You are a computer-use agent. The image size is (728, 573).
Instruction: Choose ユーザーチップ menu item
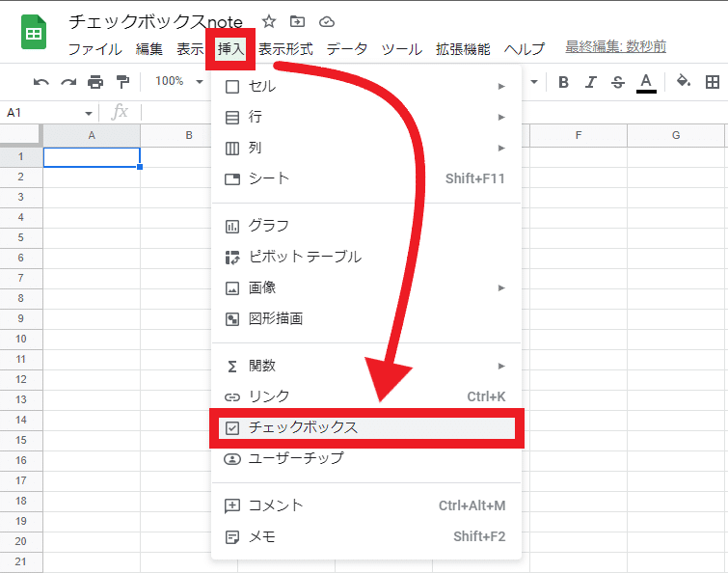pyautogui.click(x=365, y=459)
